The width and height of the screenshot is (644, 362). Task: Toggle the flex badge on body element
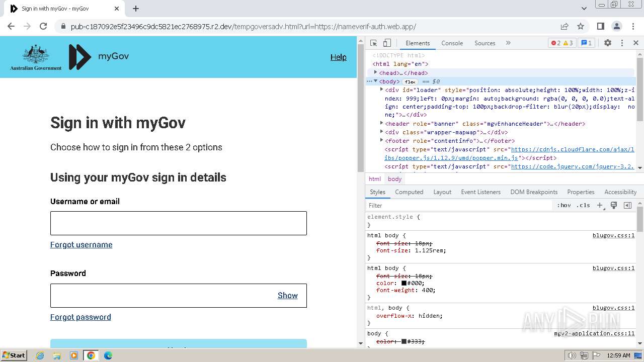tap(410, 81)
